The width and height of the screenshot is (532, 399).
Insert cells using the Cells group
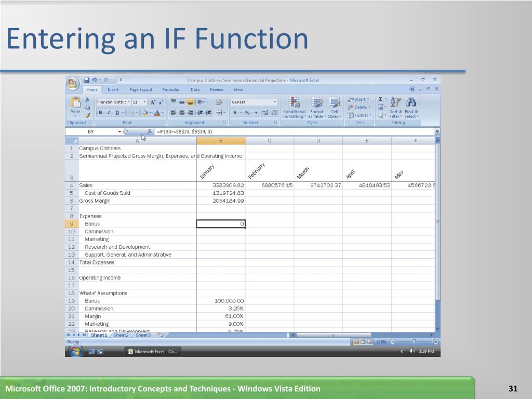(x=358, y=99)
